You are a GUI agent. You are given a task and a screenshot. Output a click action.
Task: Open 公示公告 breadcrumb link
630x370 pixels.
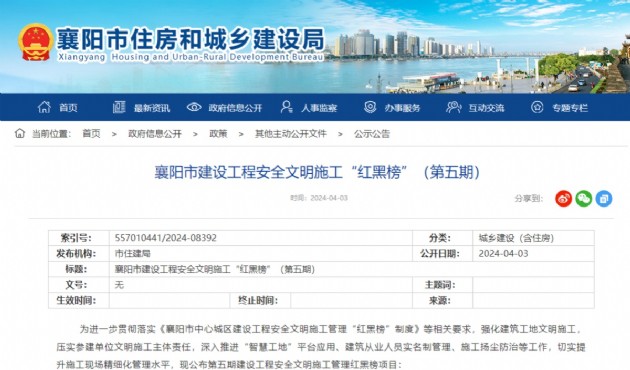[372, 134]
